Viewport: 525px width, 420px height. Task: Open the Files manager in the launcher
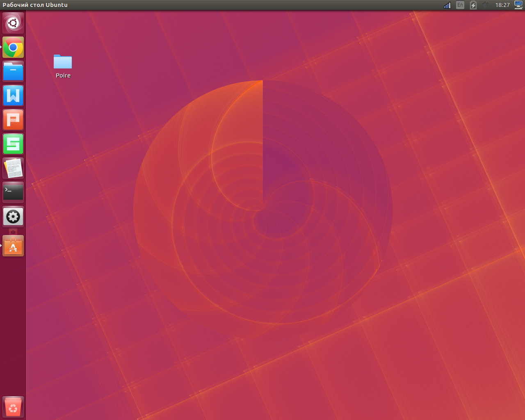coord(13,71)
